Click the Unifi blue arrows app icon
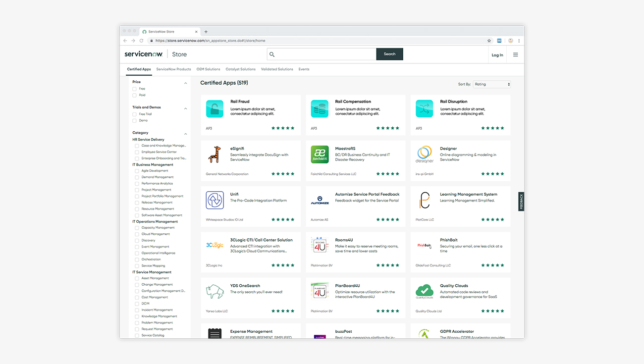Viewport: 644px width, 364px height. [x=215, y=200]
